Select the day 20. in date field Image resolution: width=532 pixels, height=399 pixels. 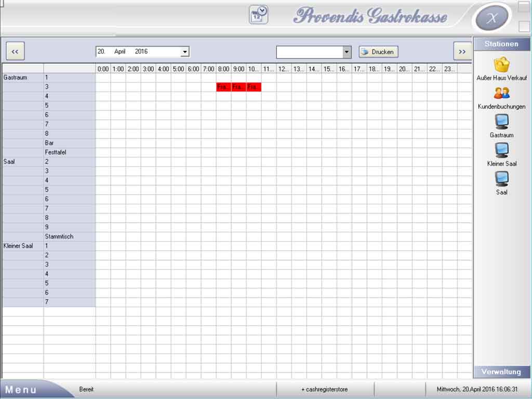[101, 51]
